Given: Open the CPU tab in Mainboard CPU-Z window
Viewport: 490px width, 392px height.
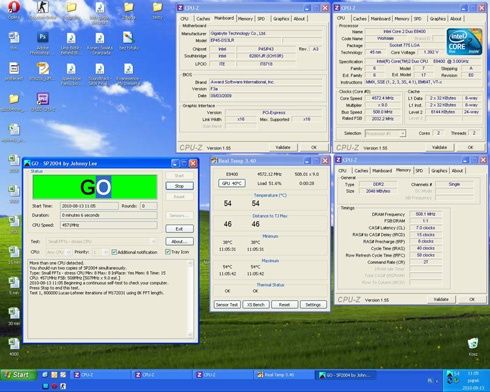Looking at the screenshot, I should pyautogui.click(x=184, y=19).
